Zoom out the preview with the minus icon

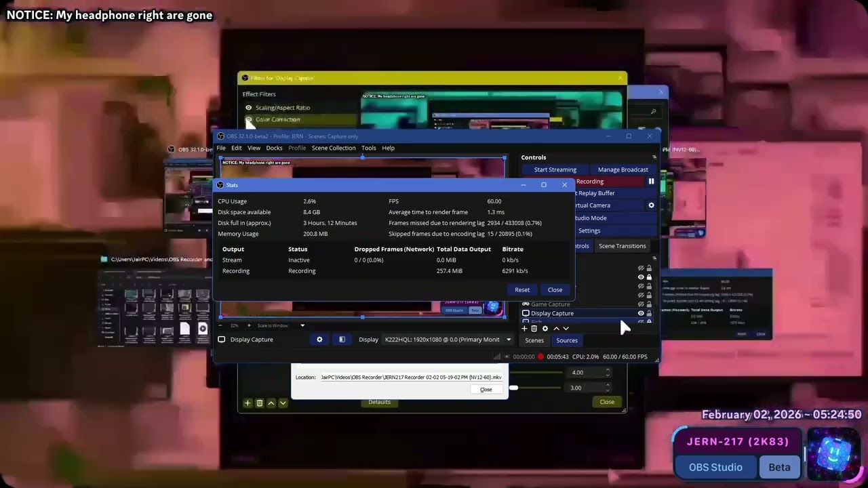click(x=220, y=325)
